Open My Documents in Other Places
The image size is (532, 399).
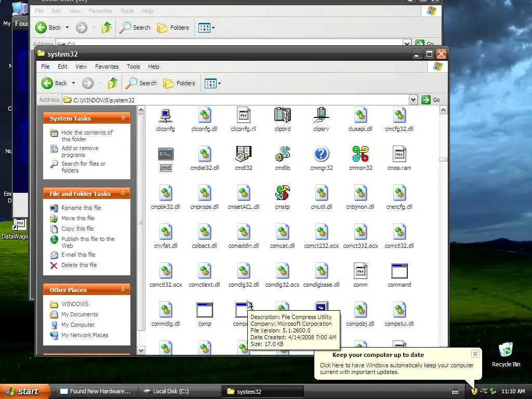(x=79, y=314)
